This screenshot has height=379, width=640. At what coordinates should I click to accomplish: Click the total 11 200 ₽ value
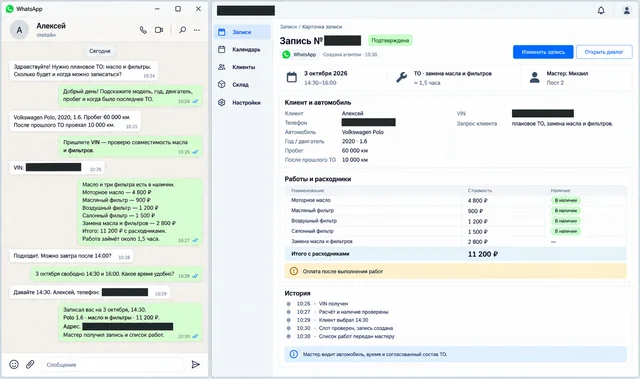point(482,254)
